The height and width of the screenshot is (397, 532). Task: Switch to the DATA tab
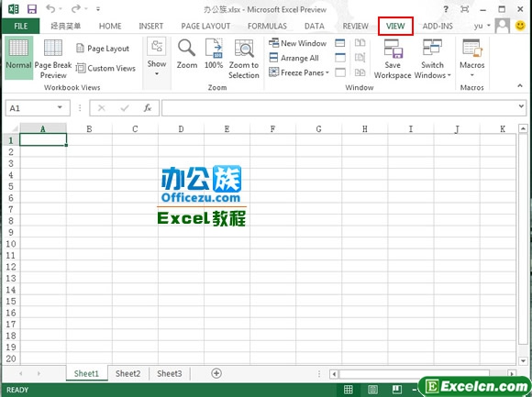[x=315, y=26]
